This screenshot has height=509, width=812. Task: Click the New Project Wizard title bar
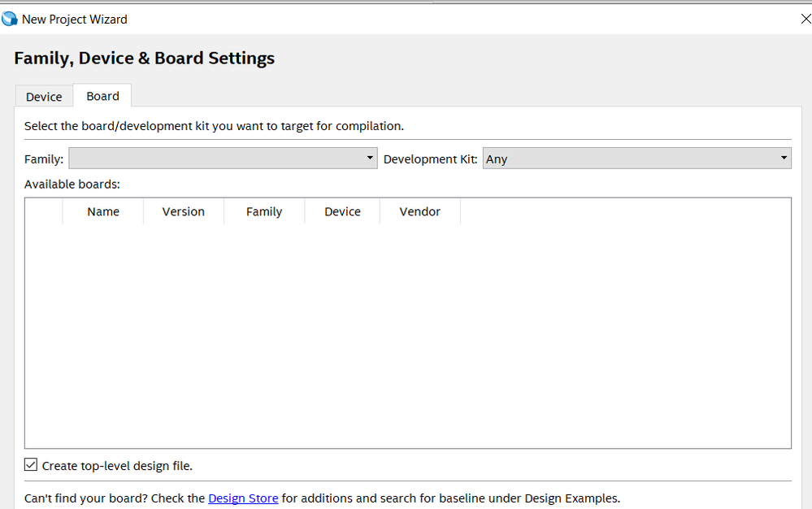[406, 19]
